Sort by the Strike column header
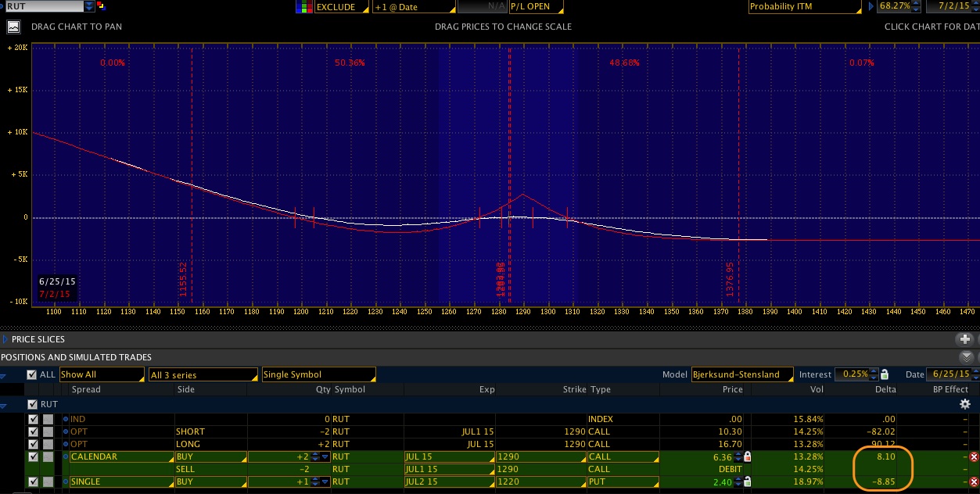 point(575,389)
